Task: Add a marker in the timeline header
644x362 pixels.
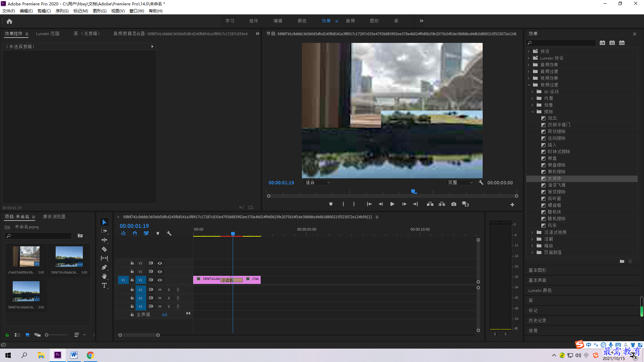Action: pos(158,233)
